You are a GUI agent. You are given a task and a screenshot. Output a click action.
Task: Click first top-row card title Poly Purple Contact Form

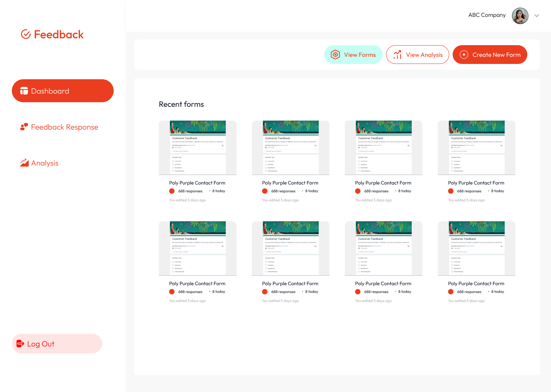point(197,183)
